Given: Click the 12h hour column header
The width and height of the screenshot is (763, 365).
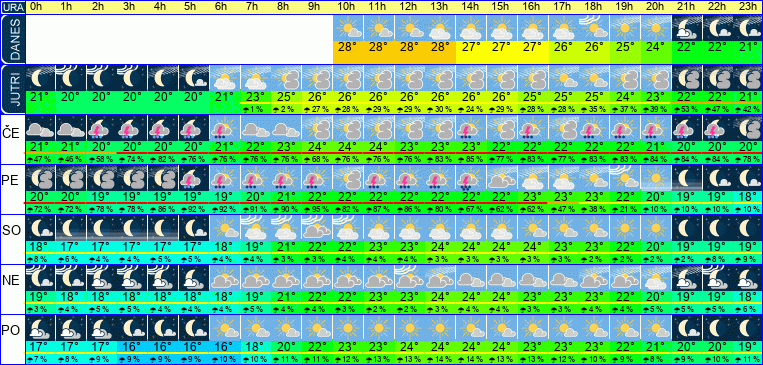Looking at the screenshot, I should click(x=409, y=7).
